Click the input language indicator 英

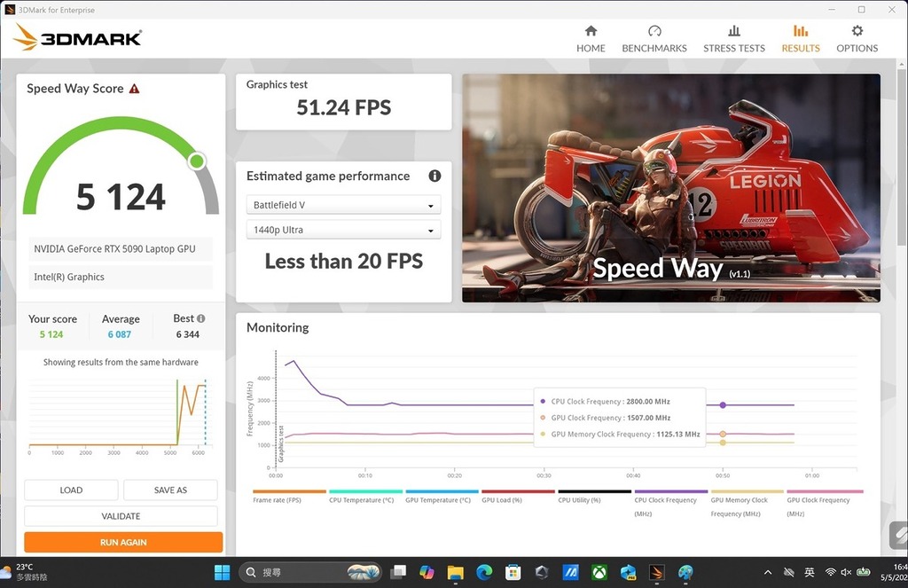click(x=810, y=572)
